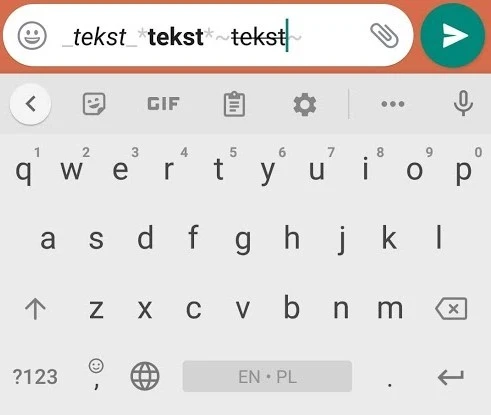Tap the EN • PL space bar
491x415 pixels.
pyautogui.click(x=267, y=376)
